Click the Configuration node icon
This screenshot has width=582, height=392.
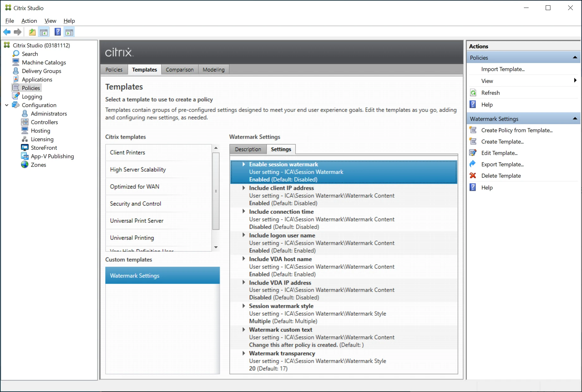16,105
